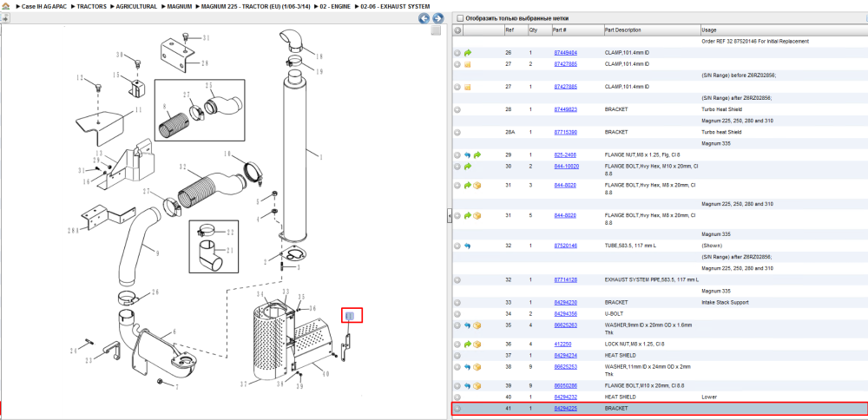Open part number 87449823 link
The height and width of the screenshot is (420, 868).
pos(566,109)
